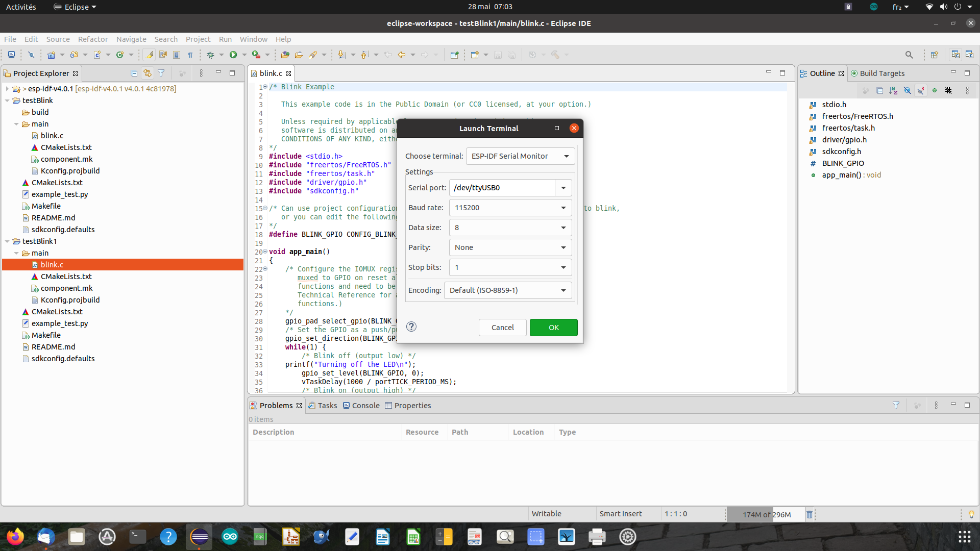The image size is (980, 551).
Task: Collapse the testBlink1 project tree
Action: coord(7,241)
